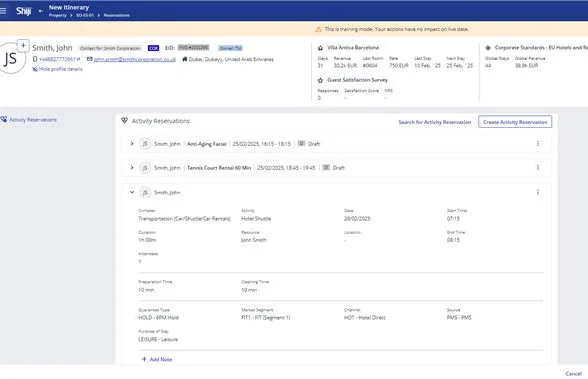Click the COR badge
588x379 pixels.
pos(153,48)
